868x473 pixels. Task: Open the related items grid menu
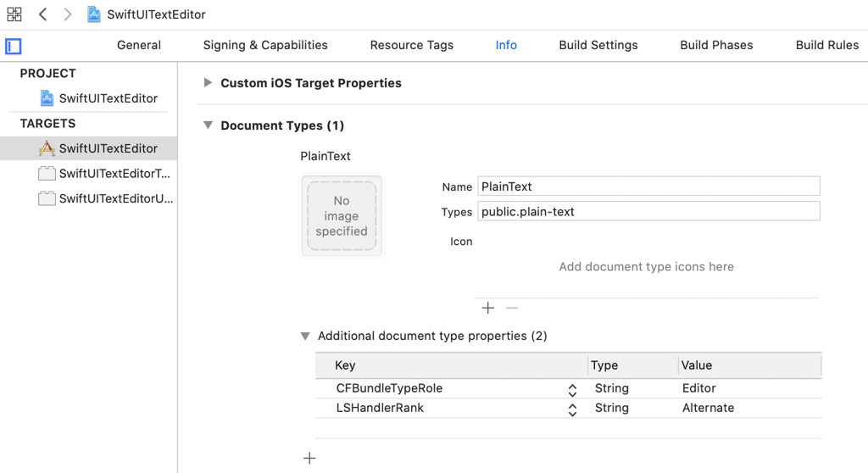(x=14, y=14)
